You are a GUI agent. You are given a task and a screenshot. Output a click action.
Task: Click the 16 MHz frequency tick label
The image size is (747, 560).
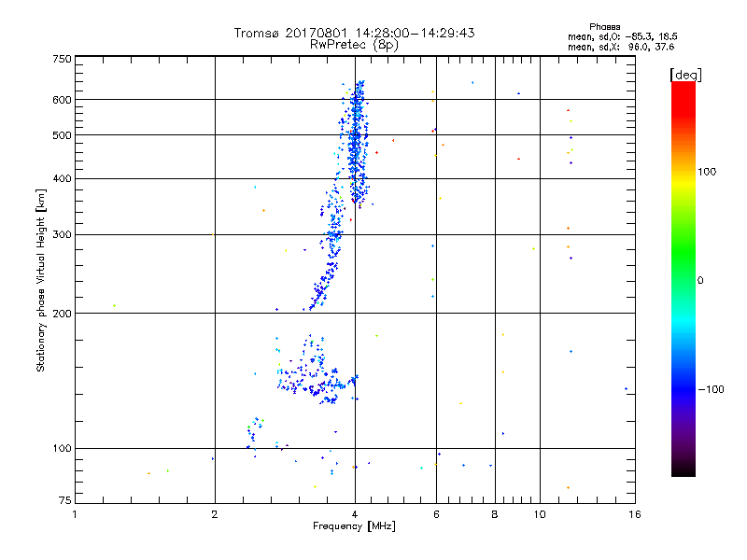point(635,514)
